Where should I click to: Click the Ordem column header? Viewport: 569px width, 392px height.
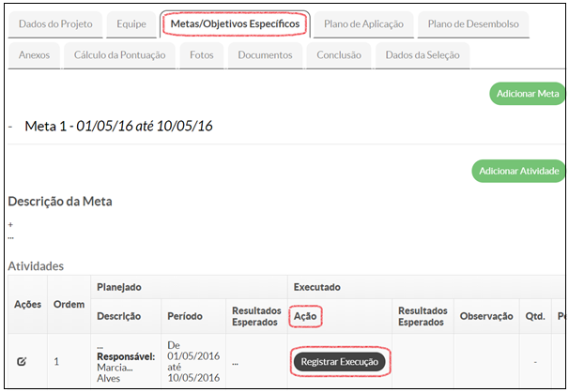(68, 305)
